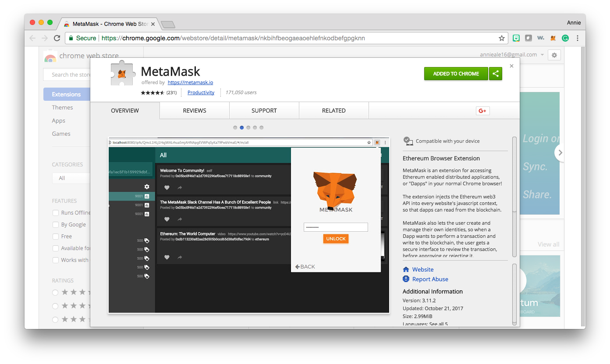Click the browser address bar URL

point(233,38)
